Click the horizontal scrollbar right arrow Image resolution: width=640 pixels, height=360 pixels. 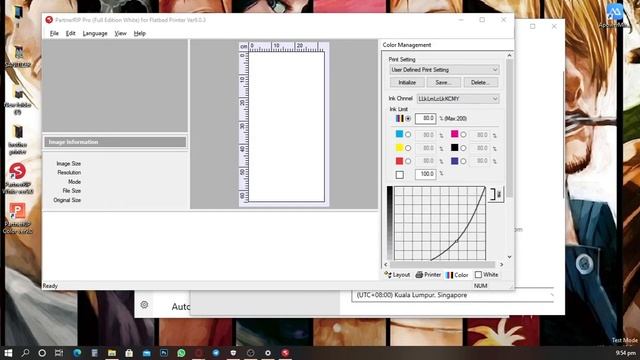502,265
